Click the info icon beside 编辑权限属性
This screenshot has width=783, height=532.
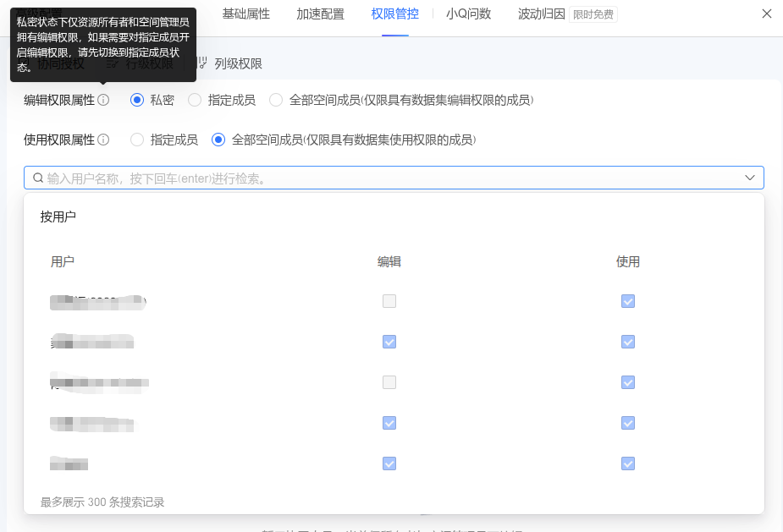103,100
